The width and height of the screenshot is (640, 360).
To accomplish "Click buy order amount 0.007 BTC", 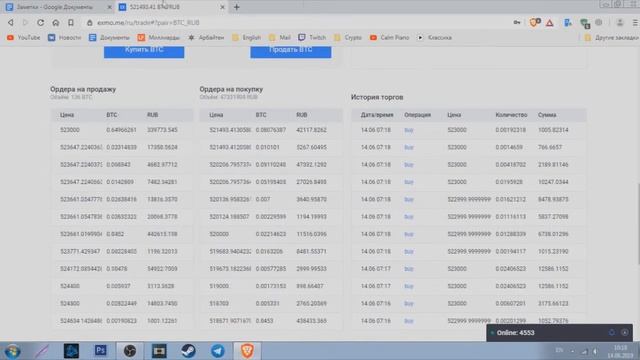I will [263, 200].
